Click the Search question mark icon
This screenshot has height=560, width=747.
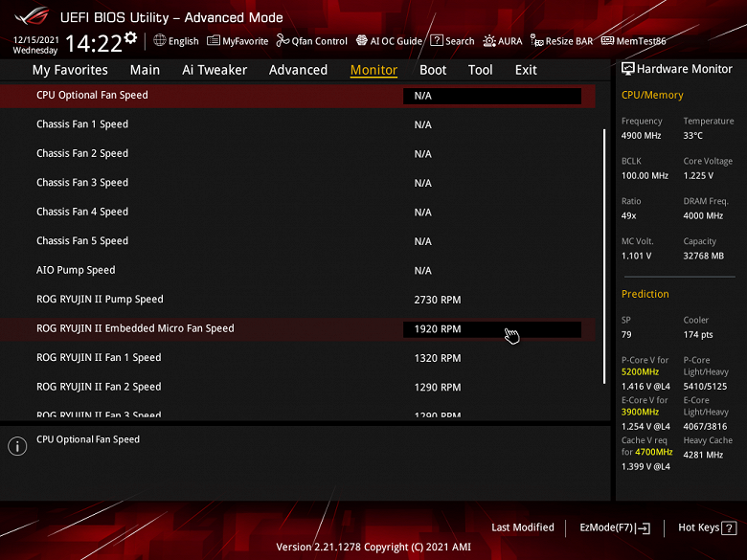pos(437,40)
